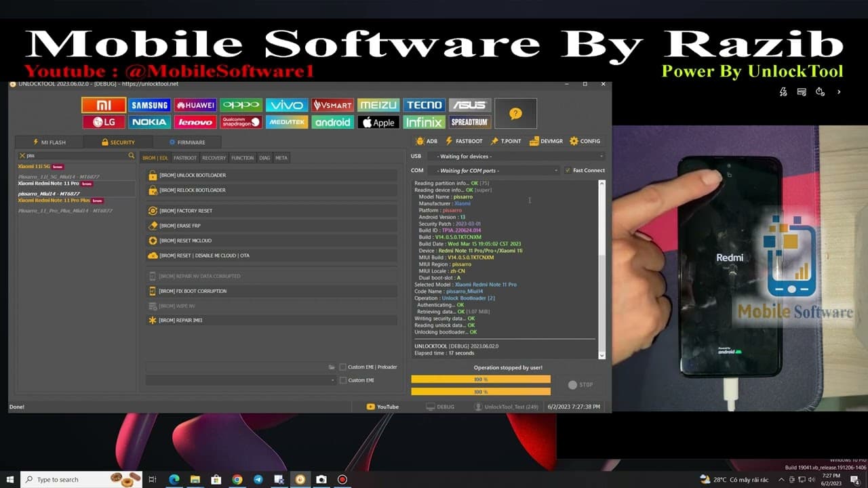Run [BROM] Relock Bootloader
This screenshot has width=868, height=488.
(271, 190)
